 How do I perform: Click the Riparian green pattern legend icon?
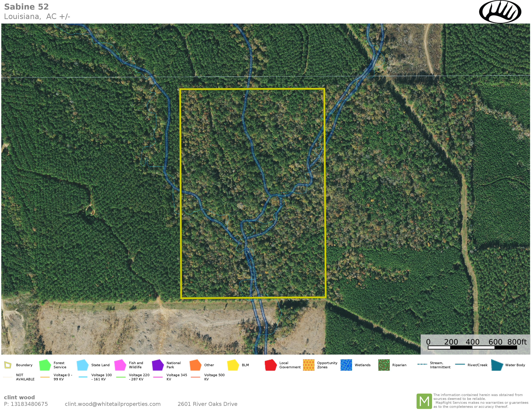point(384,365)
